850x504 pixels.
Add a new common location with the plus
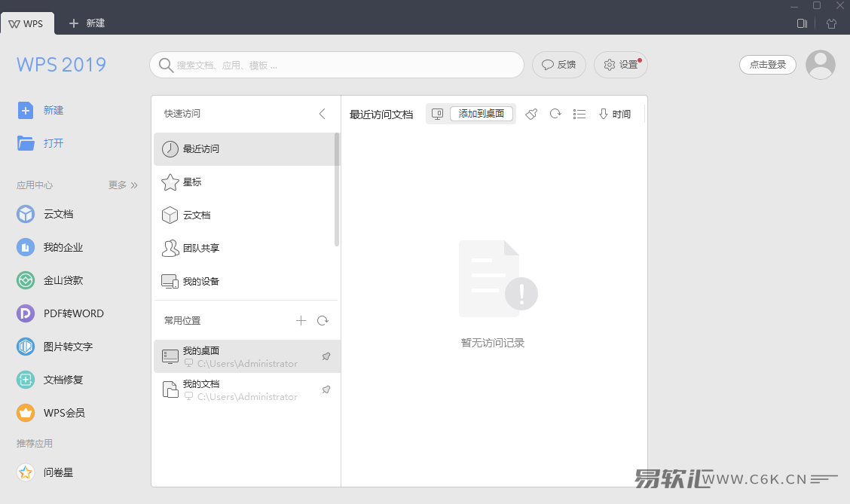(x=301, y=321)
